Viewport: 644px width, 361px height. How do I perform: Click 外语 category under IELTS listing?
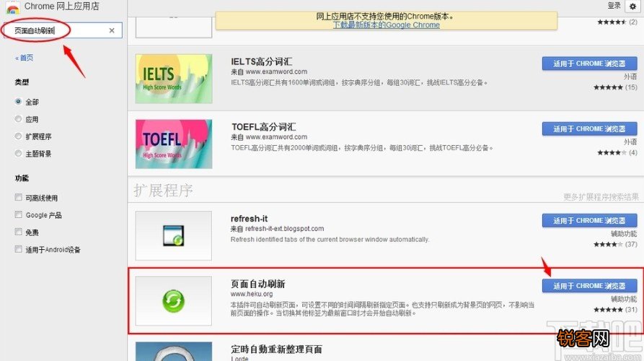[630, 77]
